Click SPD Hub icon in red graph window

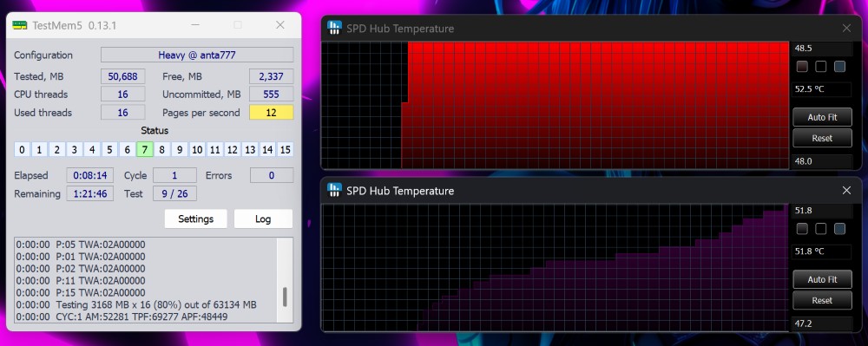point(334,29)
